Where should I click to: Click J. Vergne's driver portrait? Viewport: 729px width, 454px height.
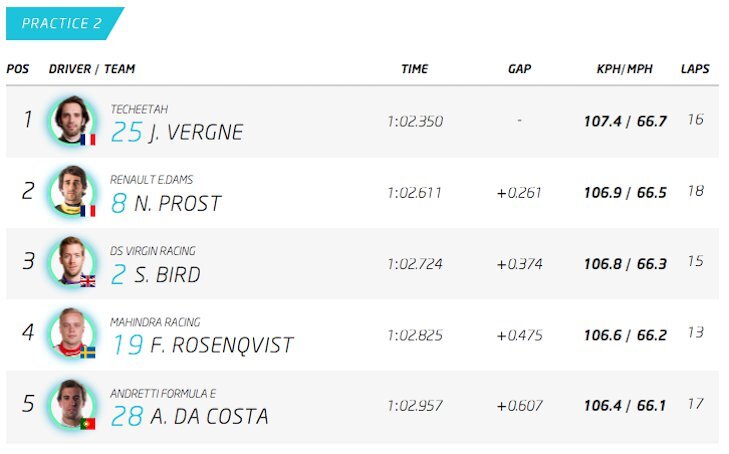tap(72, 119)
